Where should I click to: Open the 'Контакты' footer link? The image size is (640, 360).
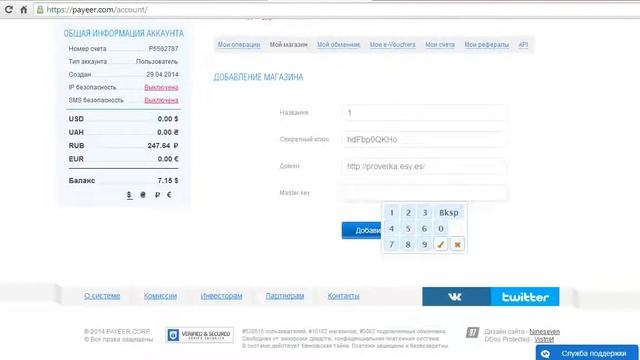(x=344, y=296)
